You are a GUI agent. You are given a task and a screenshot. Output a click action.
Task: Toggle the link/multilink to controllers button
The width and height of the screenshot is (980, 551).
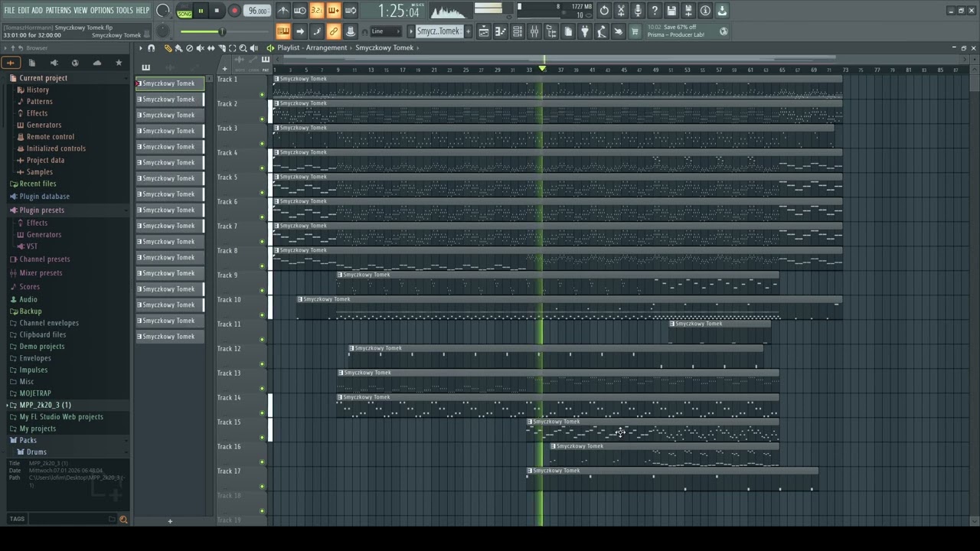pos(334,31)
